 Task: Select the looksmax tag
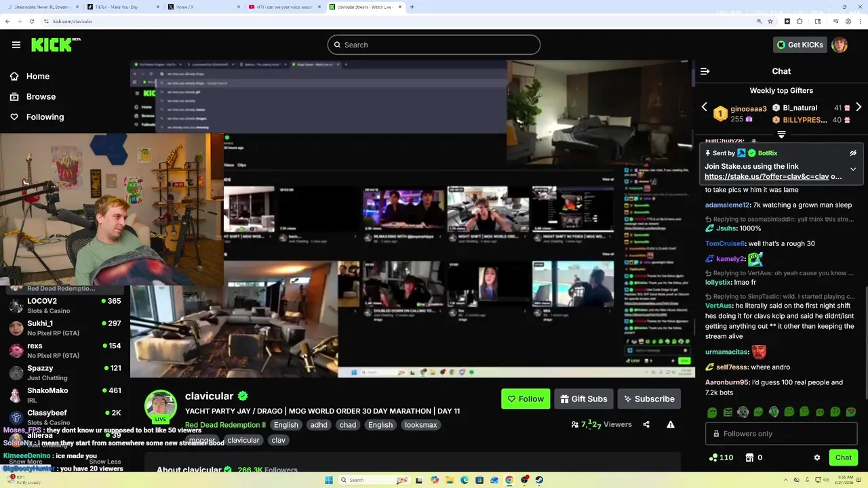click(x=420, y=425)
